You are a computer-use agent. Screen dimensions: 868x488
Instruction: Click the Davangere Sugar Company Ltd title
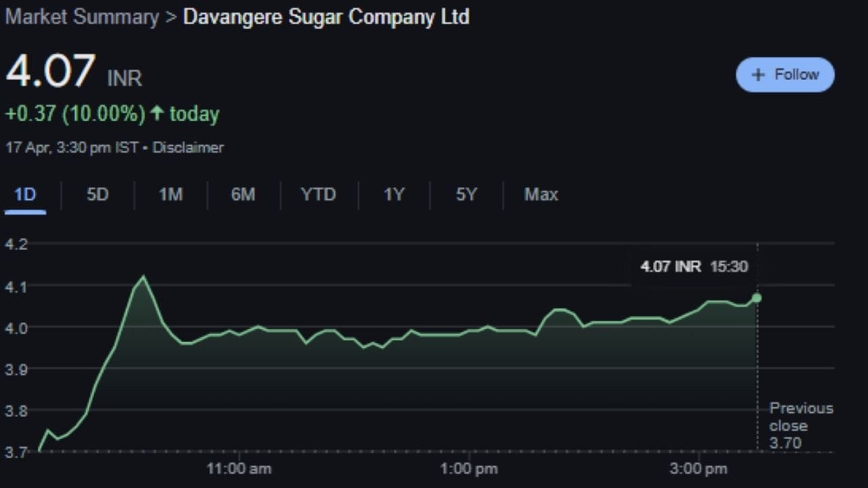(325, 17)
